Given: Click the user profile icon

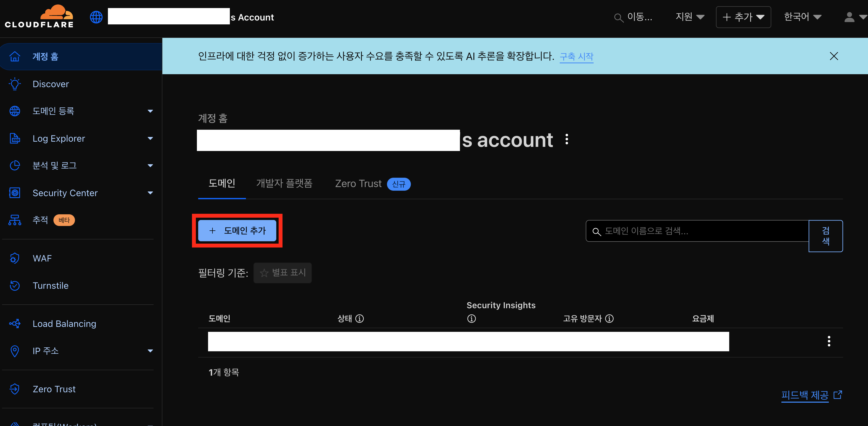Looking at the screenshot, I should 849,17.
